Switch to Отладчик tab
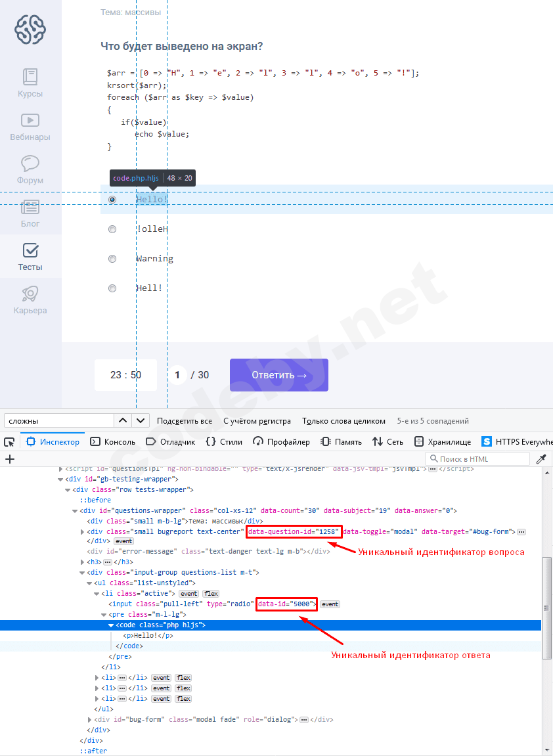 pos(170,441)
